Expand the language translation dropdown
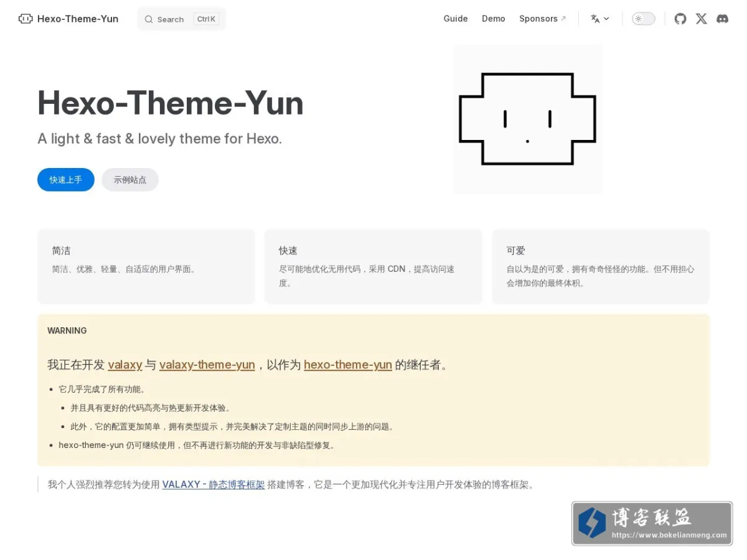Image resolution: width=747 pixels, height=560 pixels. (600, 19)
